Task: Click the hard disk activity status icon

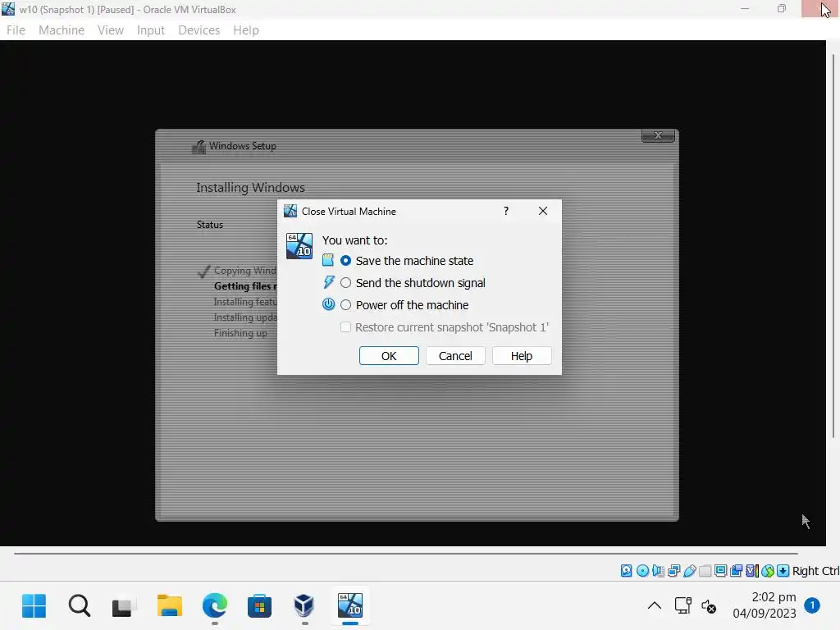Action: [x=626, y=571]
